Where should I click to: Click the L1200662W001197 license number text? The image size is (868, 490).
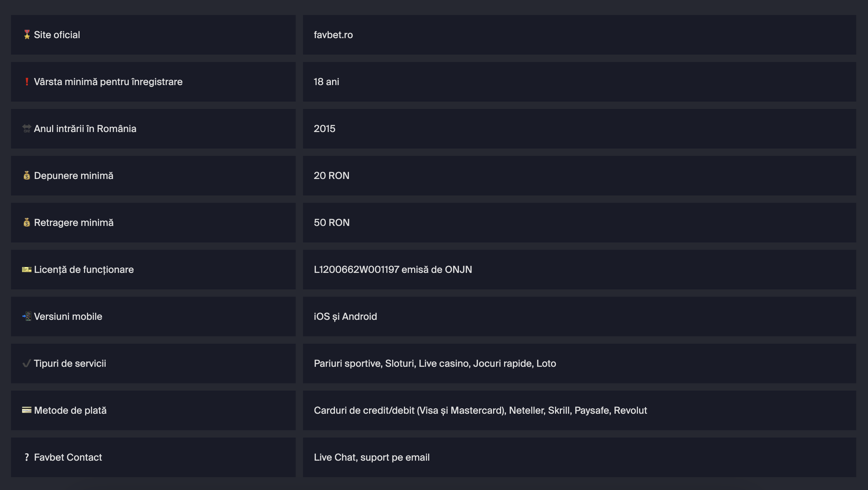click(x=356, y=270)
